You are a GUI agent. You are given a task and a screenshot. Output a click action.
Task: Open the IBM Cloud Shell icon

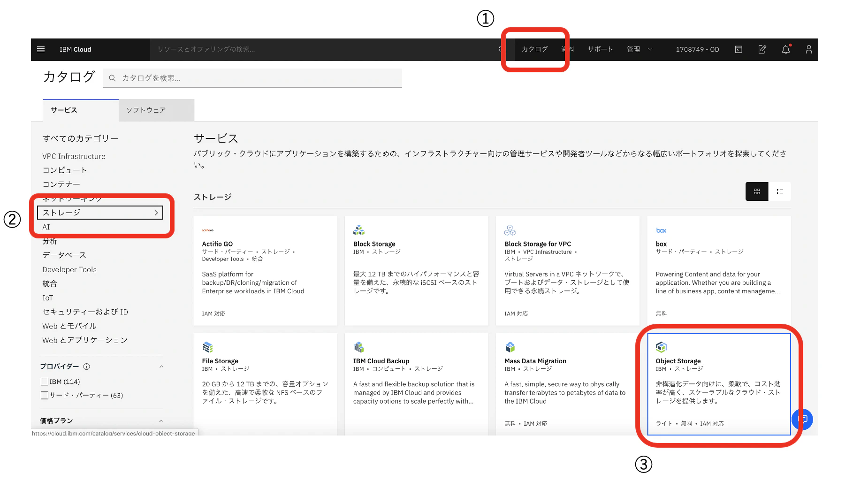(x=739, y=49)
